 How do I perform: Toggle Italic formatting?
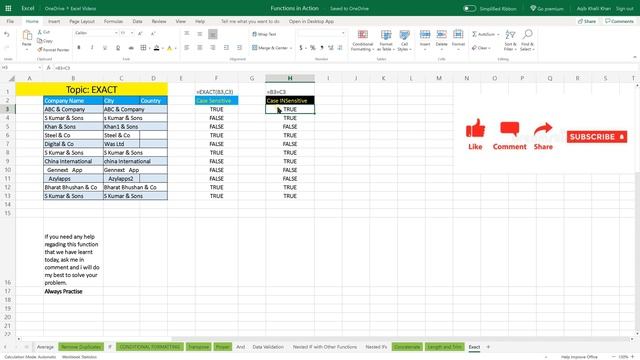click(x=92, y=48)
